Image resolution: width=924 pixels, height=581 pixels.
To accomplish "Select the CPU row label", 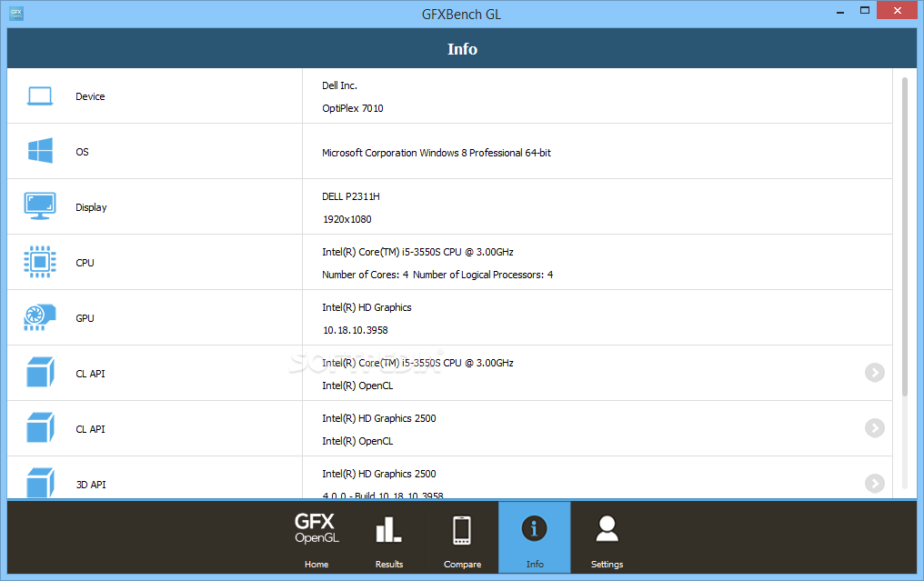I will (85, 263).
